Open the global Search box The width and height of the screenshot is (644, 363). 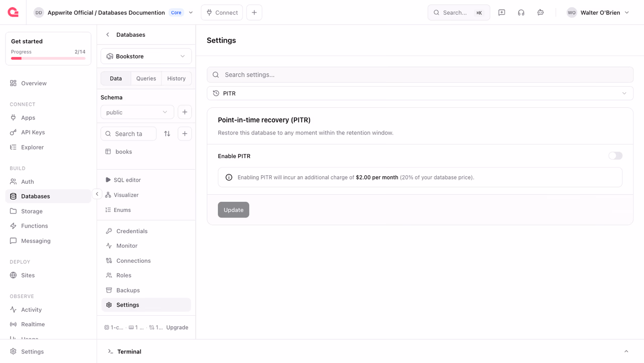[459, 13]
